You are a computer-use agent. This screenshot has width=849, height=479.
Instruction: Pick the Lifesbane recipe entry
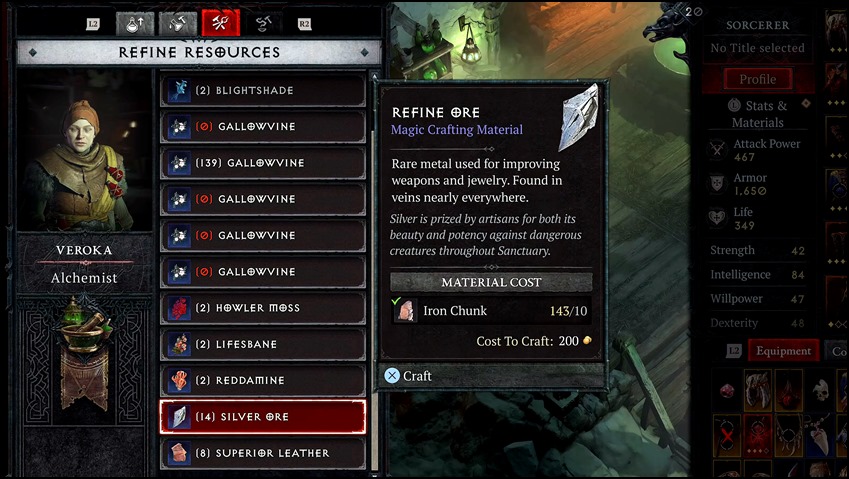(263, 344)
